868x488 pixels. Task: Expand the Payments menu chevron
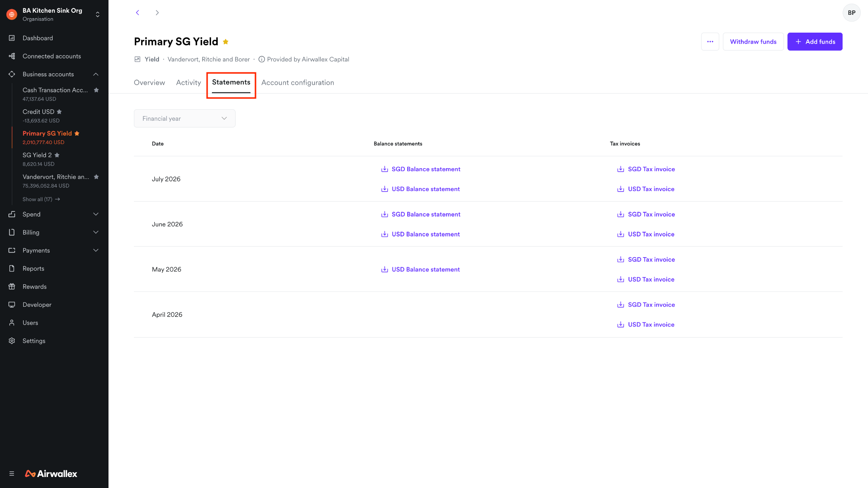96,250
